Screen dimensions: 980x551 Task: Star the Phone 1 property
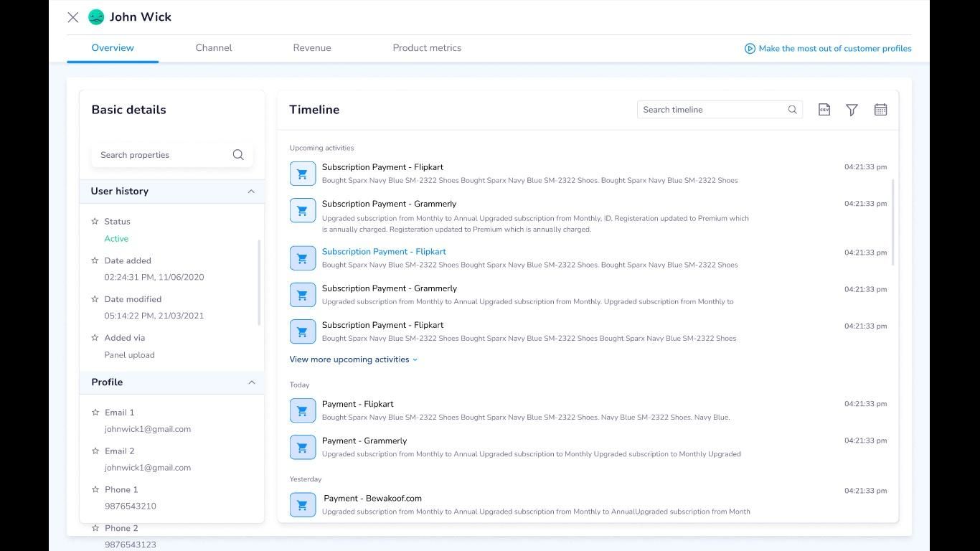pos(95,489)
